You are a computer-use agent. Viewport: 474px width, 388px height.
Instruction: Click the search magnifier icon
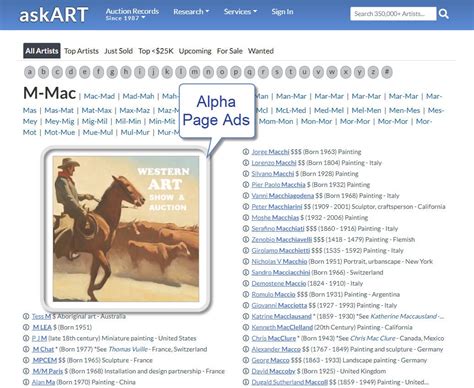pos(444,14)
